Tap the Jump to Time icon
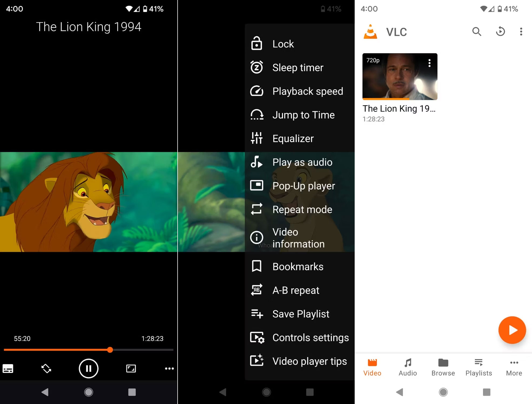 tap(257, 115)
